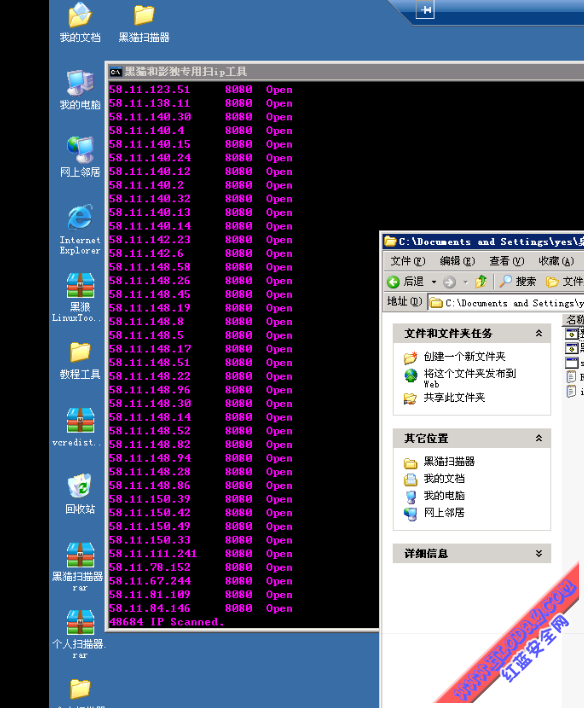Select the Internet Explorer desktop icon
This screenshot has height=708, width=584.
tap(80, 229)
